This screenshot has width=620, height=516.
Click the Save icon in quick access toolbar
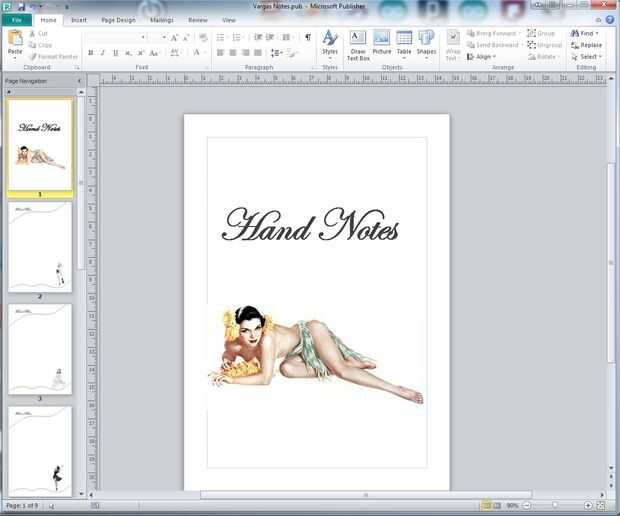coord(21,6)
